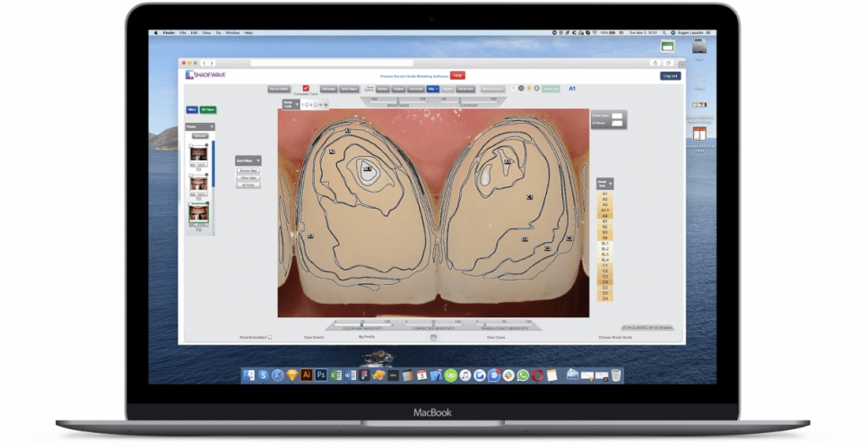Open iTunes Music from the dock
The width and height of the screenshot is (868, 448).
[465, 375]
